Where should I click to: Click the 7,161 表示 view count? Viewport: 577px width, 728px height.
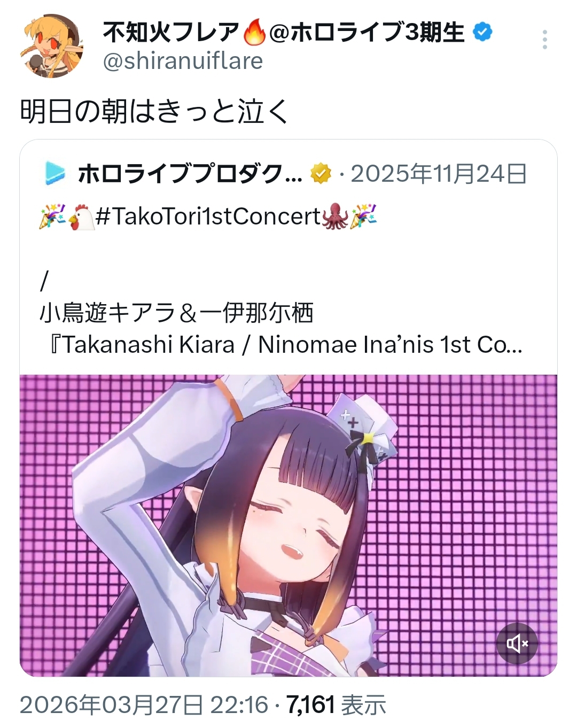coord(336,705)
